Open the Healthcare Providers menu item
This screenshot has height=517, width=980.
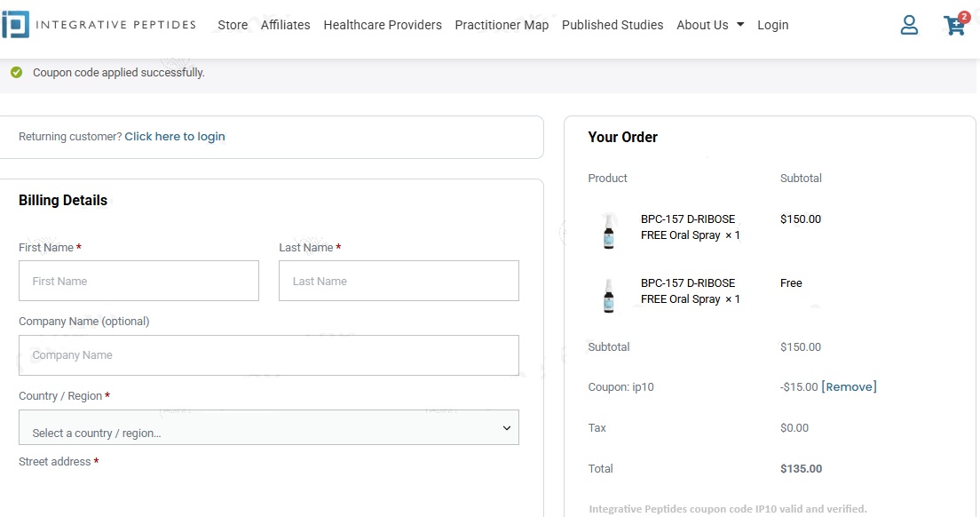(x=383, y=25)
